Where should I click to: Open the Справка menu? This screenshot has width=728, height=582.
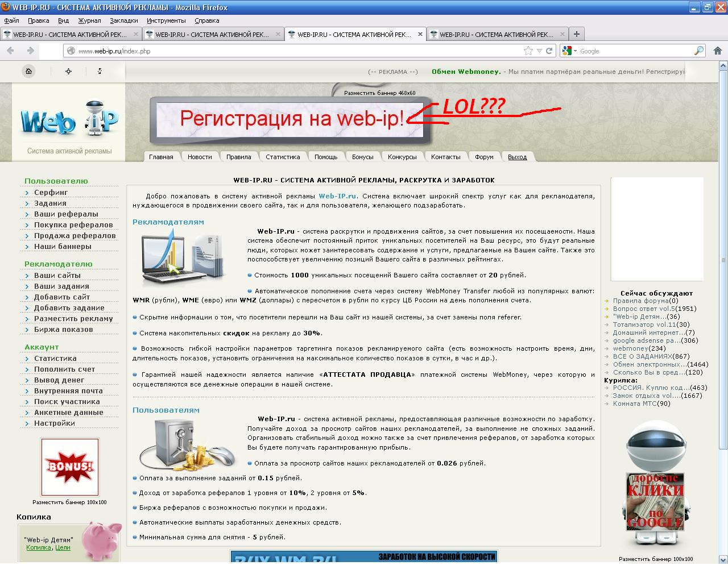tap(206, 20)
